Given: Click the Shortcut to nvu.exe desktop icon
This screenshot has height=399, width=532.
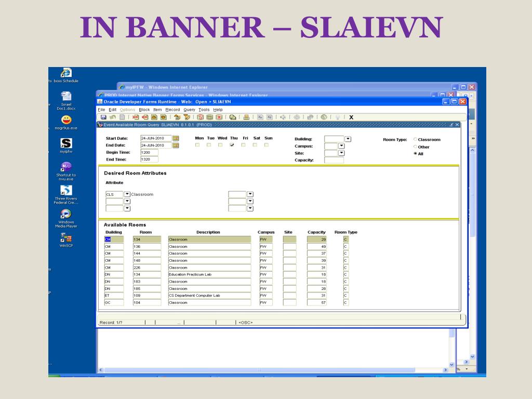Looking at the screenshot, I should pos(66,171).
